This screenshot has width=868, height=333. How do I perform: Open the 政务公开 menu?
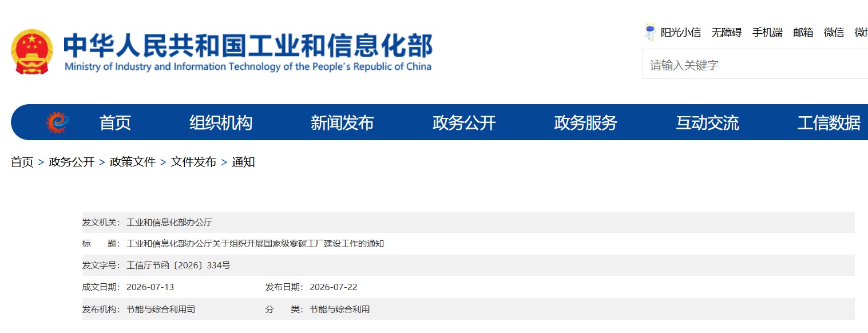click(x=464, y=122)
